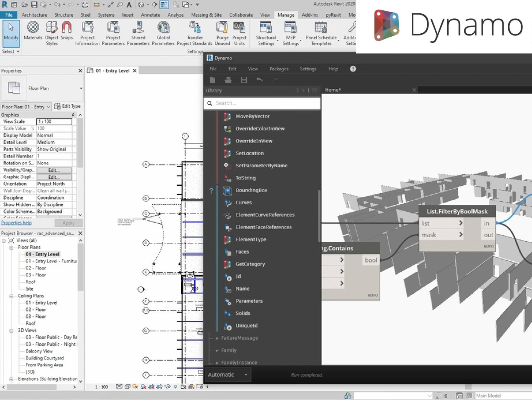Screen dimensions: 532x400
Task: Click Dynamo notification exclamation icon
Action: pos(353,69)
